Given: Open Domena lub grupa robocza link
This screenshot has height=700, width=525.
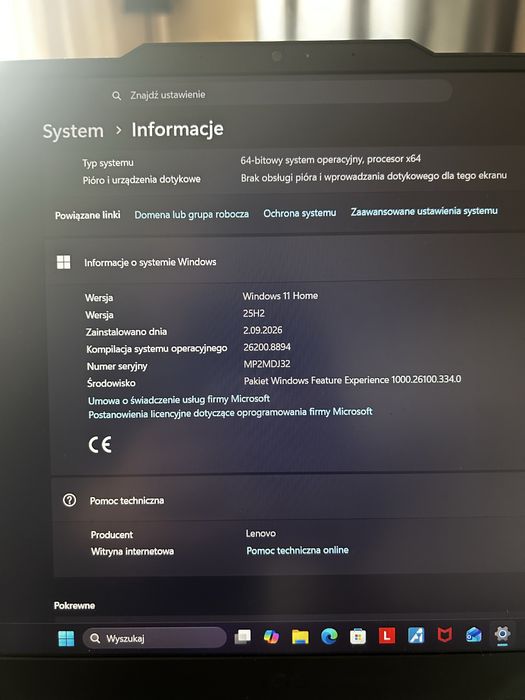Looking at the screenshot, I should click(192, 215).
